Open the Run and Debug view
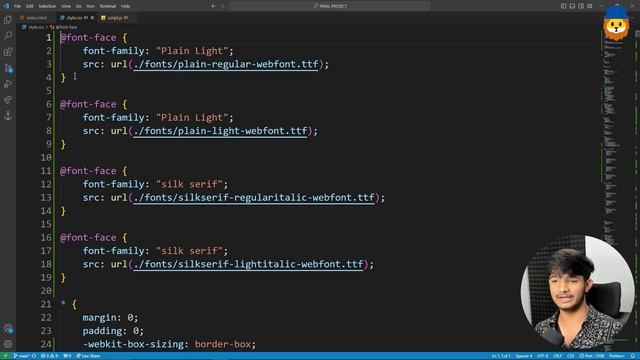The height and width of the screenshot is (360, 640). click(x=8, y=84)
